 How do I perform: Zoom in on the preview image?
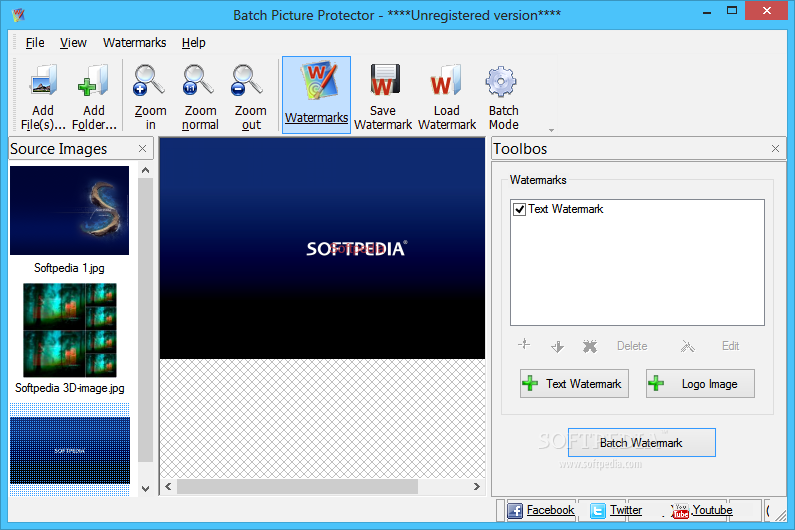tap(150, 96)
